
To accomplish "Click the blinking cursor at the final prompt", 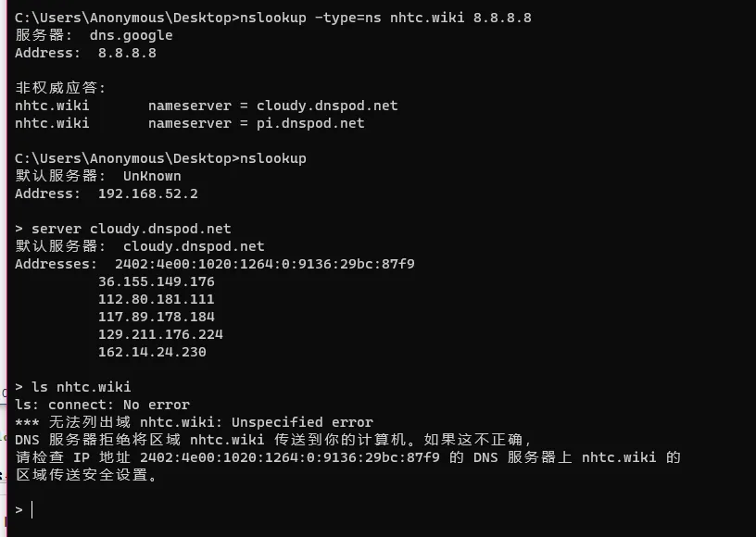I will tap(31, 509).
